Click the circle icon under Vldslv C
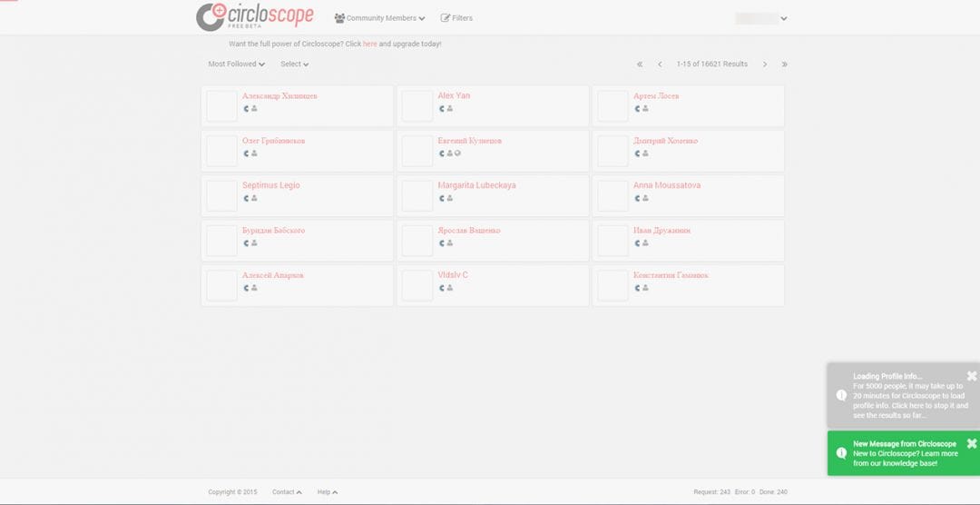 pos(442,288)
